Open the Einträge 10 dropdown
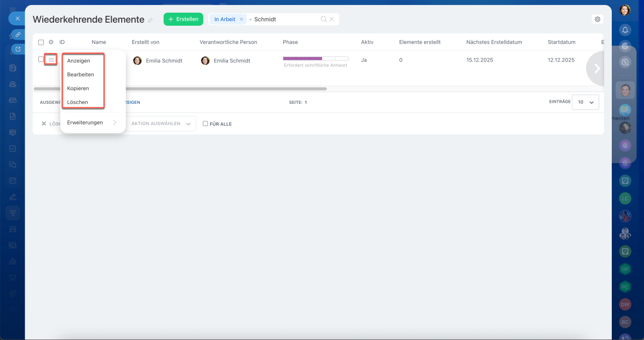Image resolution: width=644 pixels, height=340 pixels. pyautogui.click(x=585, y=102)
